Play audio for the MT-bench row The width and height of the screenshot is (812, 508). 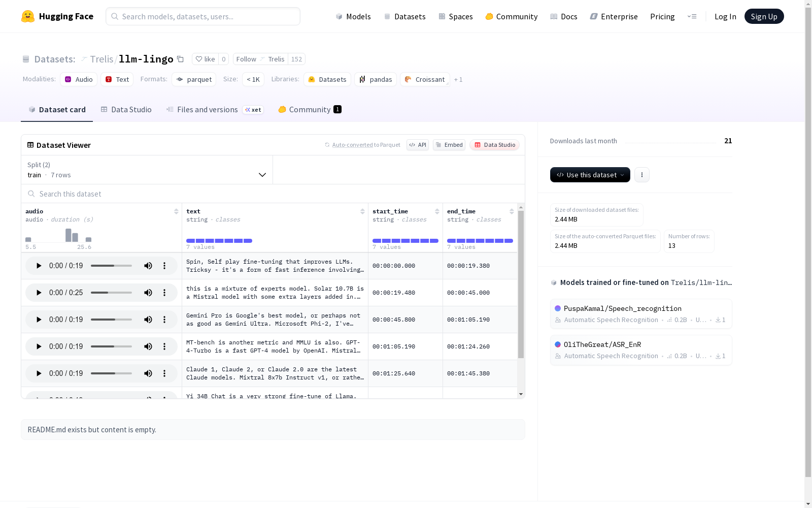point(39,346)
